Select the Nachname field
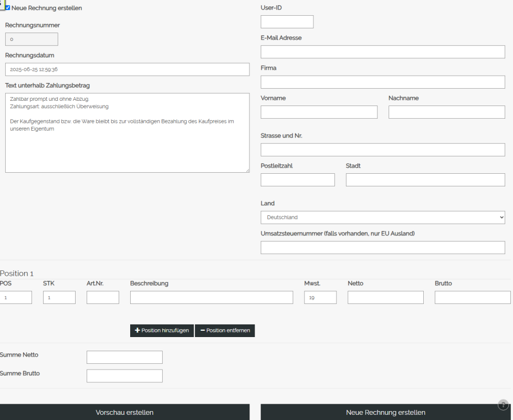 pos(446,112)
